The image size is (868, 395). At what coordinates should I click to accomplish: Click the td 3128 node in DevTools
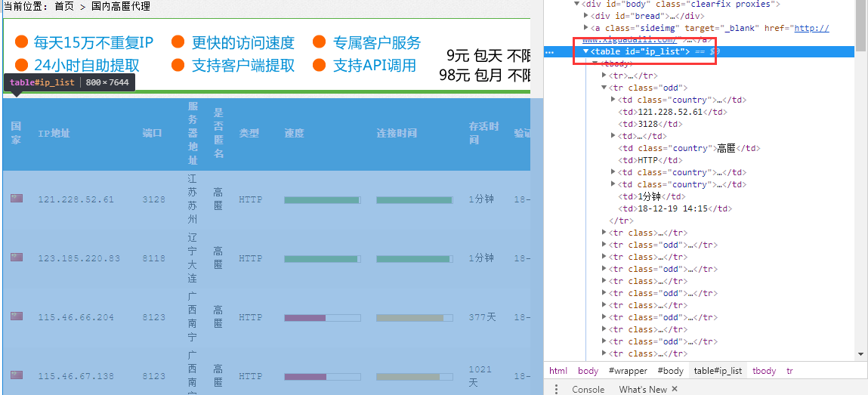[650, 124]
